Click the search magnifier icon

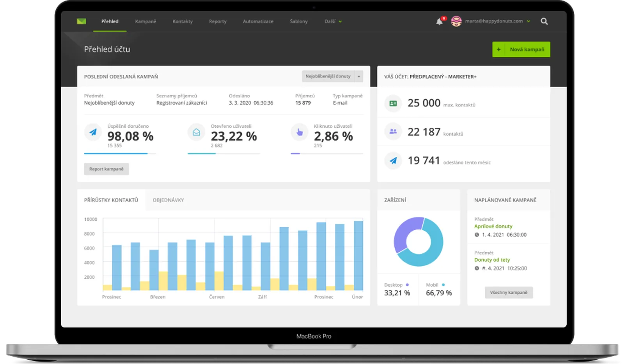(544, 21)
